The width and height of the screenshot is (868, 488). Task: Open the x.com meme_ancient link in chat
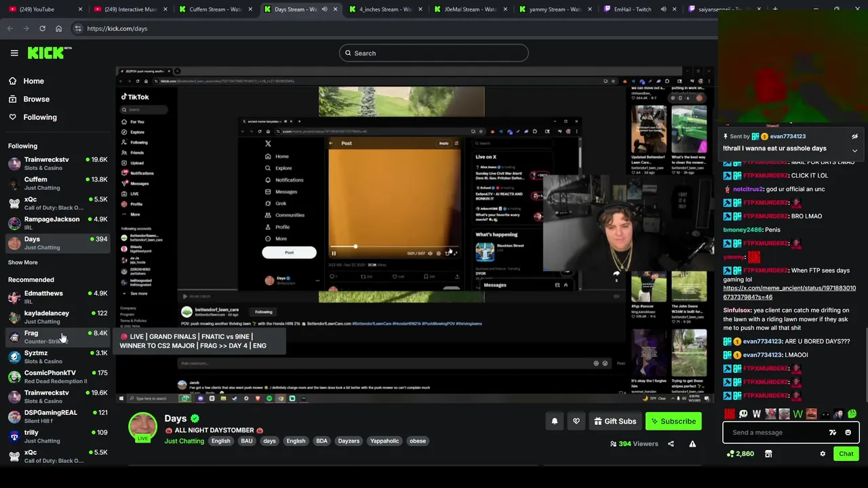(x=789, y=292)
